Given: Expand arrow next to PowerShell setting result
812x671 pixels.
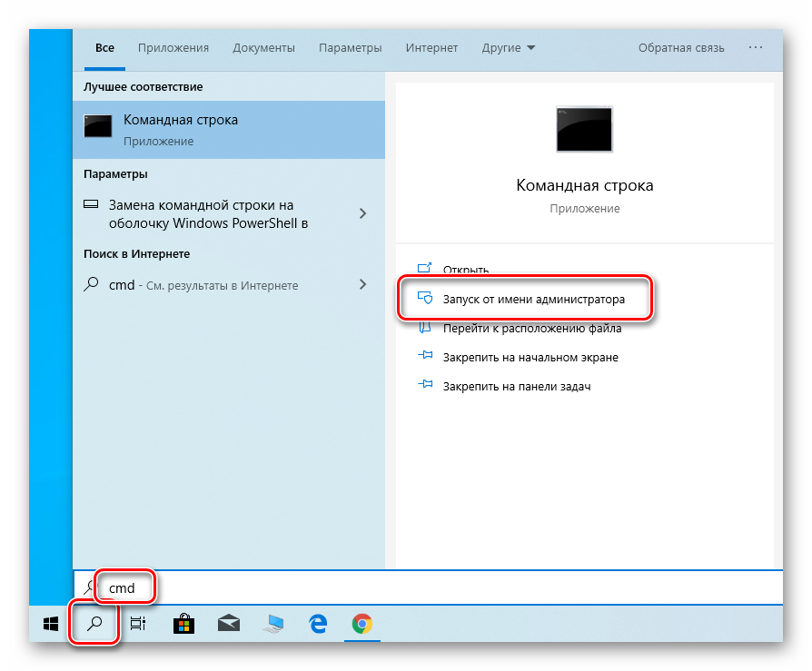Looking at the screenshot, I should [x=363, y=213].
